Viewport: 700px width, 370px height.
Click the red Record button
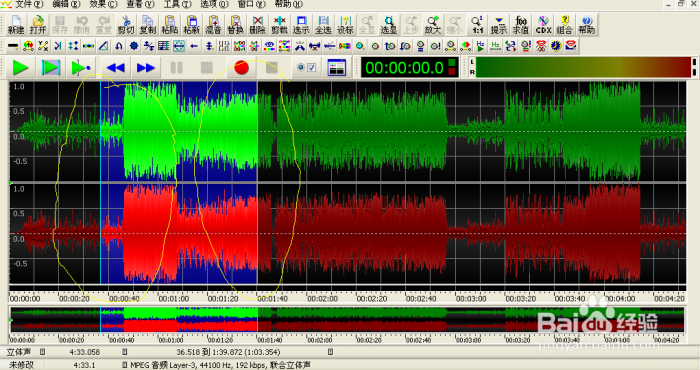click(x=242, y=67)
